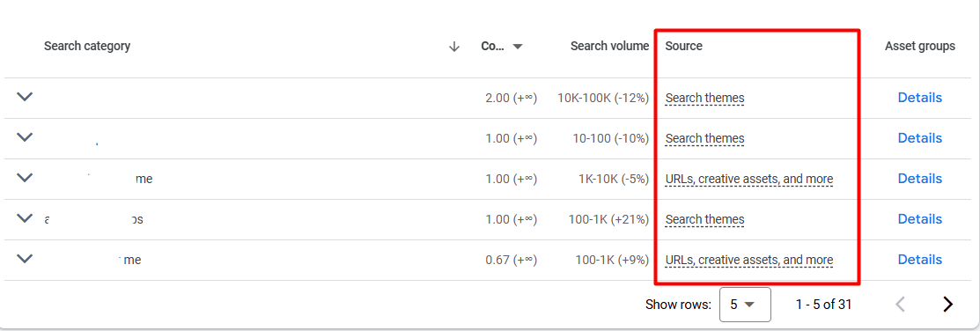The height and width of the screenshot is (331, 980).
Task: Expand the first search category row
Action: (25, 97)
